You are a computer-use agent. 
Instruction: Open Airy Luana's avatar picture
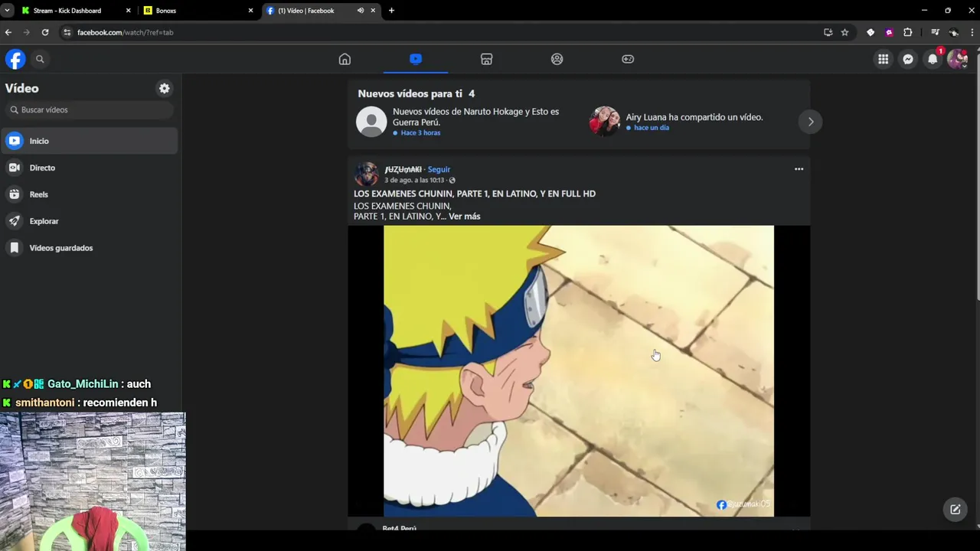604,122
